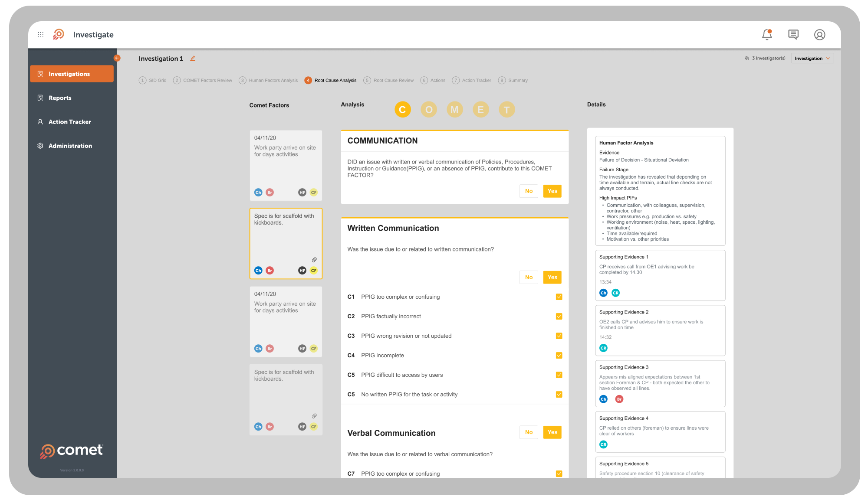868x503 pixels.
Task: Select the O letter COMET circle
Action: (428, 110)
